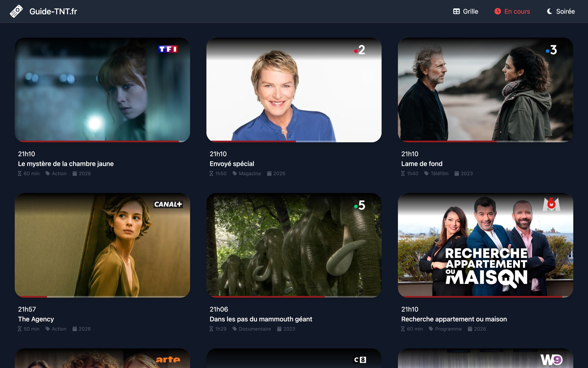Click Dans les pas du mammouth géant title
This screenshot has width=588, height=368.
point(261,319)
